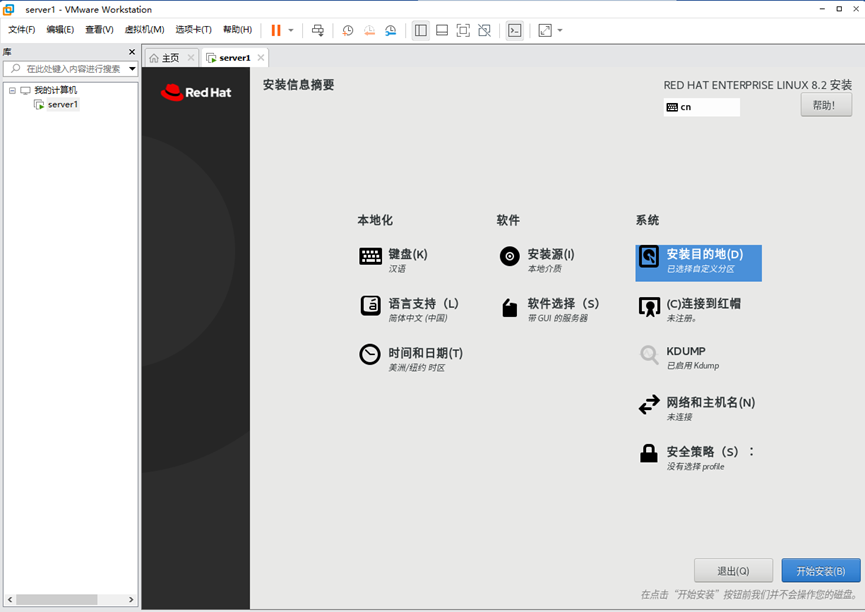Open the 帮助(H) menu

[238, 30]
